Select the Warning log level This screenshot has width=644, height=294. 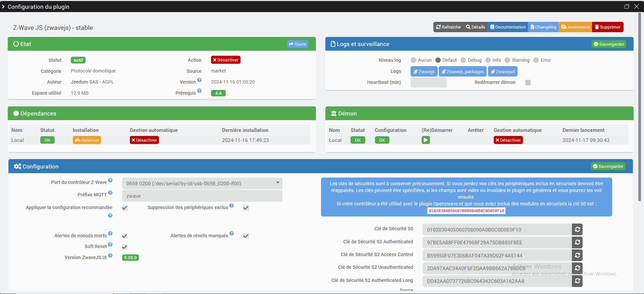(x=507, y=60)
